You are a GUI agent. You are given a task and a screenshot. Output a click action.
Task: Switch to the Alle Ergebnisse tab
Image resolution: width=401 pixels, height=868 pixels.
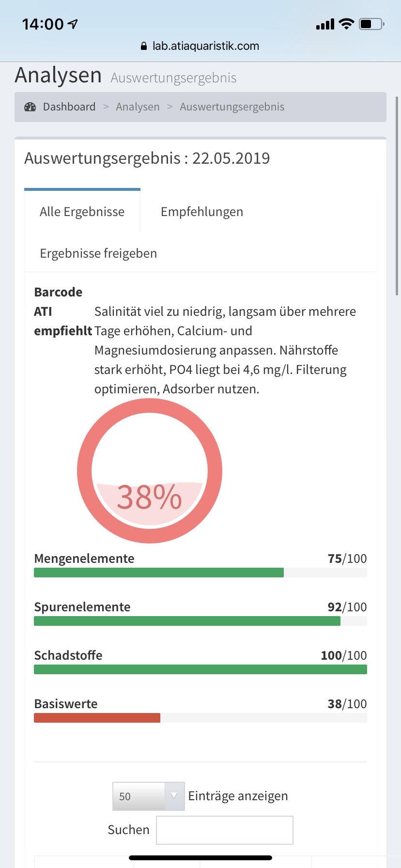click(x=82, y=212)
